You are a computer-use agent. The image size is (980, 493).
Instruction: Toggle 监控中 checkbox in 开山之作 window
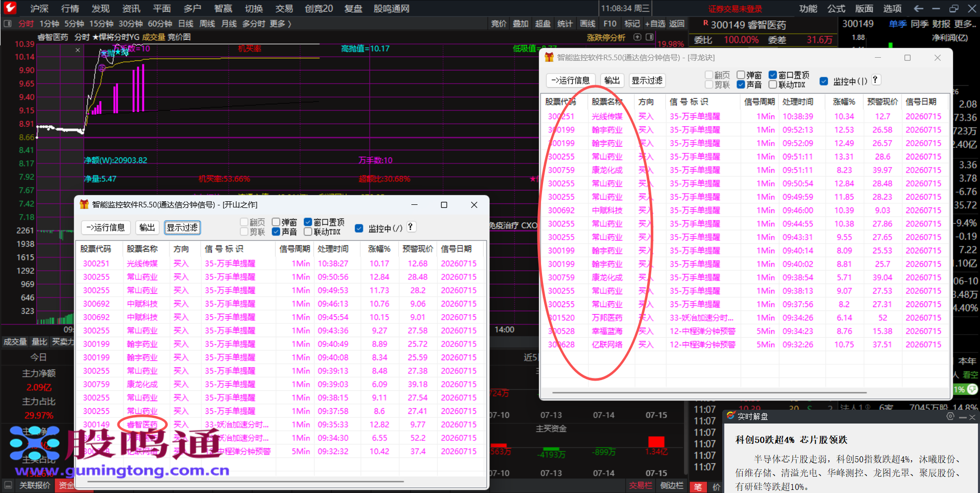pyautogui.click(x=359, y=228)
